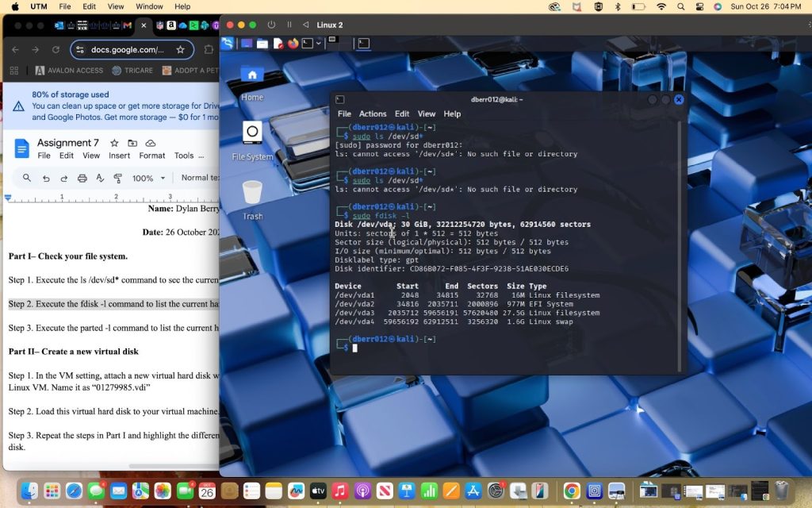Click the Kali dragon applications menu icon
The width and height of the screenshot is (812, 508).
pos(228,44)
